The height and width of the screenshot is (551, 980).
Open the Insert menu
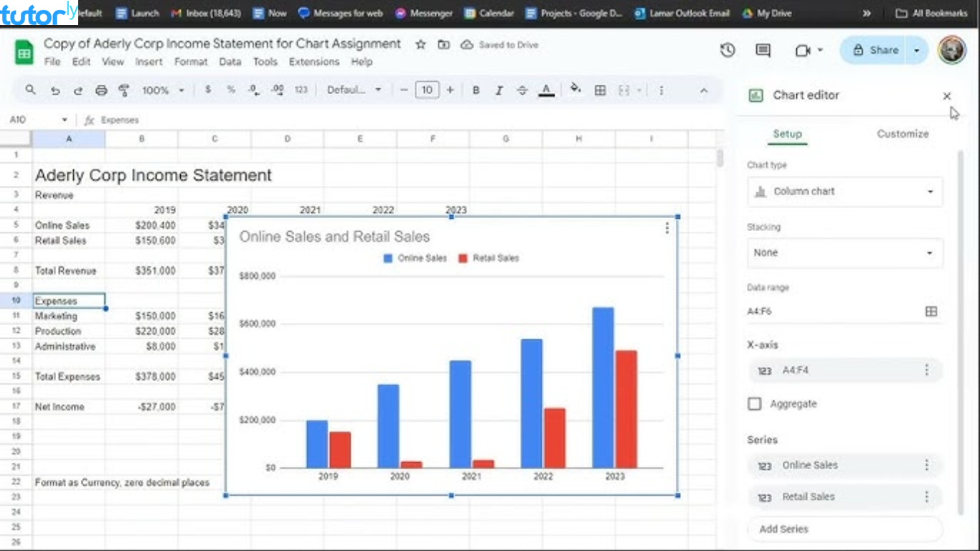pyautogui.click(x=149, y=62)
